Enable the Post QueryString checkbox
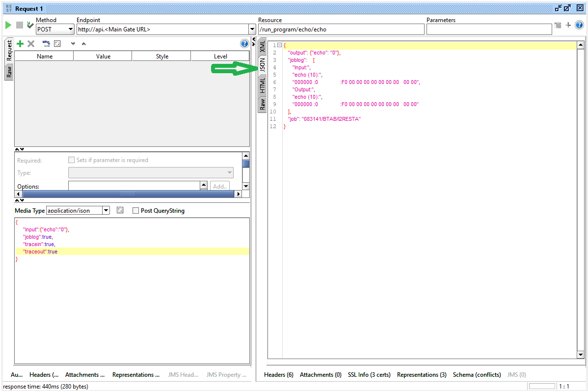The height and width of the screenshot is (391, 588). point(136,211)
